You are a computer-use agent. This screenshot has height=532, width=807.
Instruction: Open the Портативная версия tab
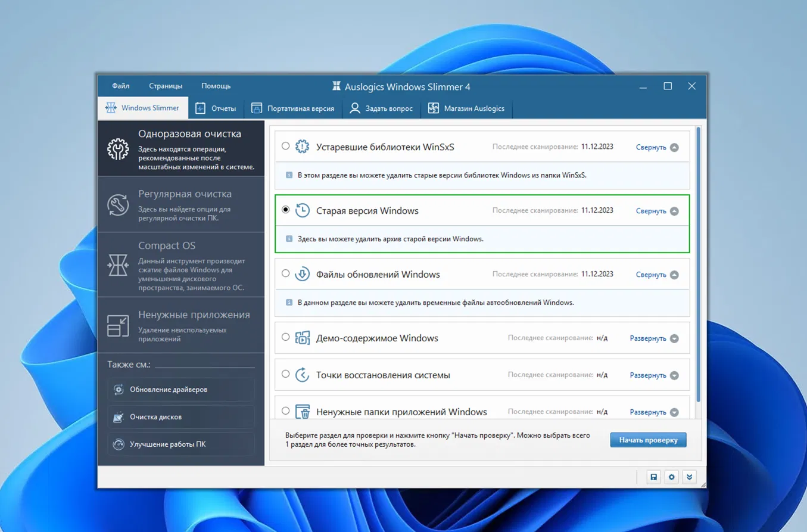[x=293, y=108]
